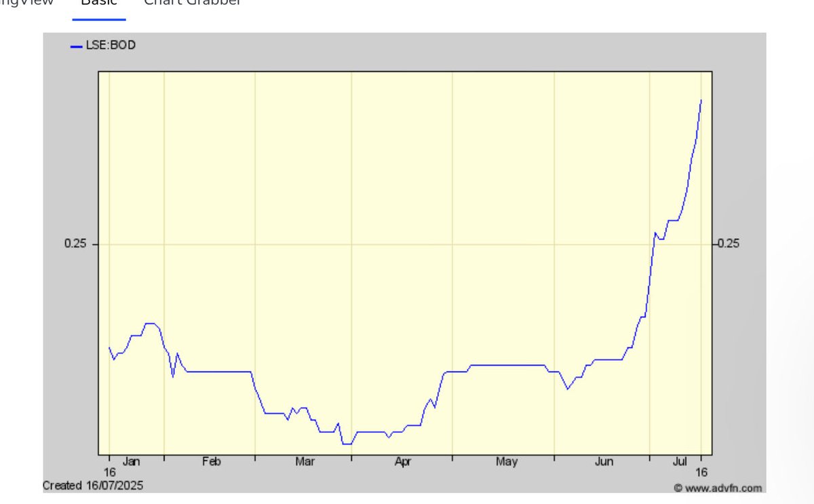Select the May month label
The height and width of the screenshot is (504, 814).
506,461
